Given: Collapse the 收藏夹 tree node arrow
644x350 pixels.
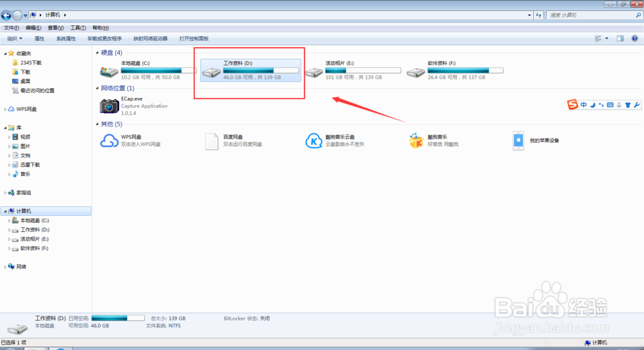Looking at the screenshot, I should [5, 53].
